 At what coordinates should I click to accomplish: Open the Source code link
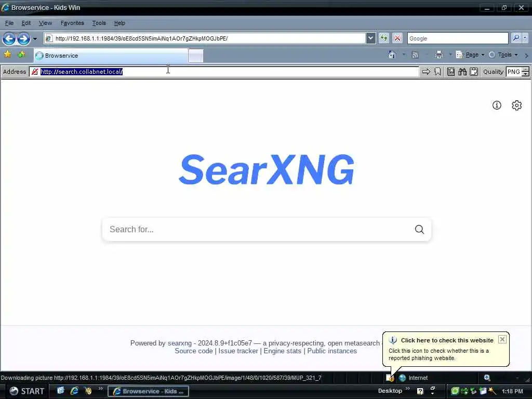(x=194, y=351)
